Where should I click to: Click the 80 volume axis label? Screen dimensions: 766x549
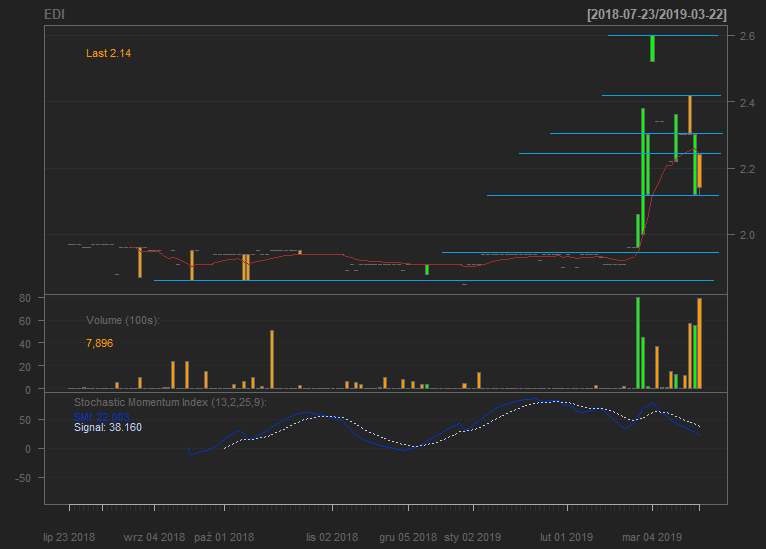point(25,298)
